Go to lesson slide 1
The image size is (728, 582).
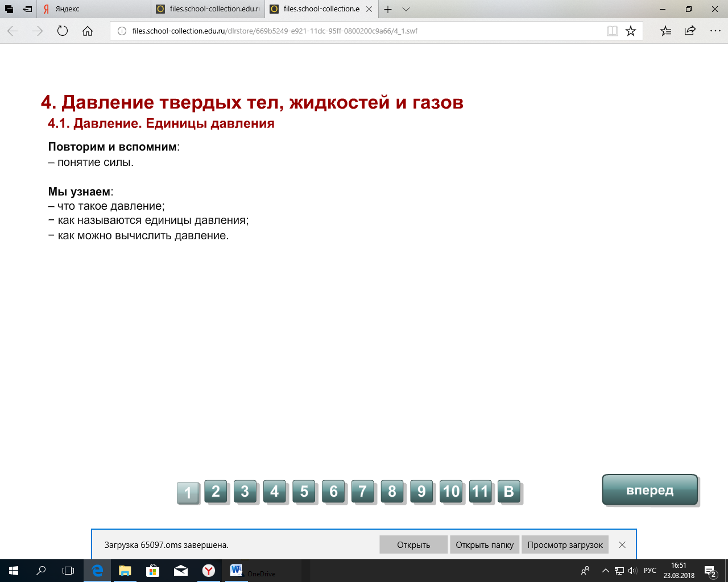click(188, 493)
